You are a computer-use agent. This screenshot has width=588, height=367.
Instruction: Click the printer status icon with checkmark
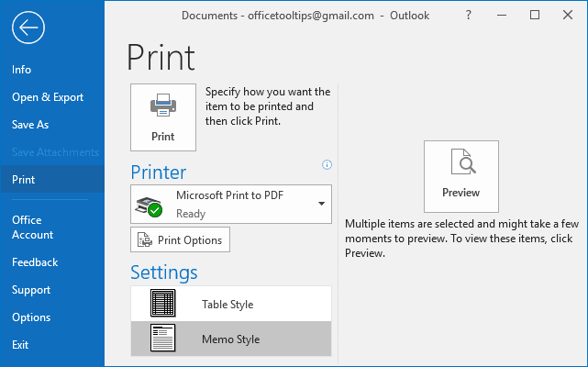[149, 206]
